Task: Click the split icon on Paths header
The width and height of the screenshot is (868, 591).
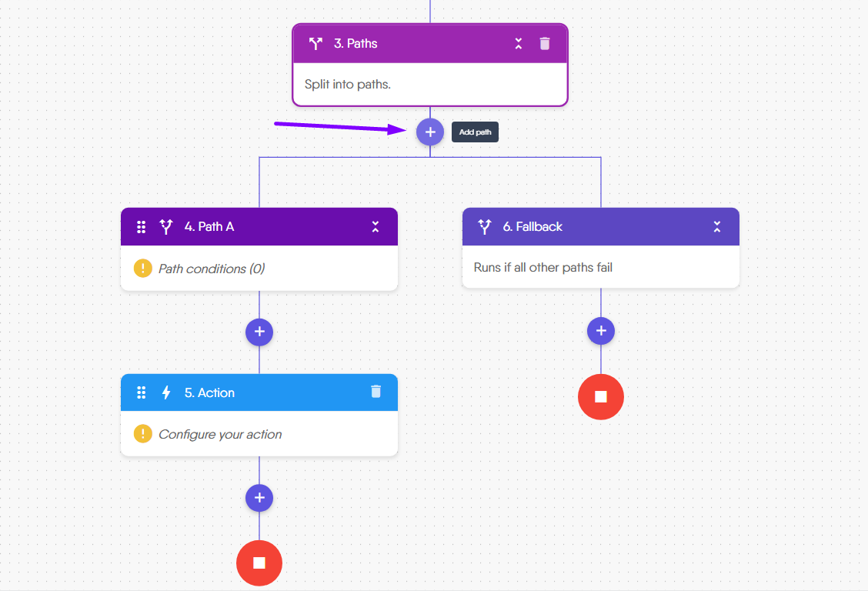Action: tap(315, 44)
